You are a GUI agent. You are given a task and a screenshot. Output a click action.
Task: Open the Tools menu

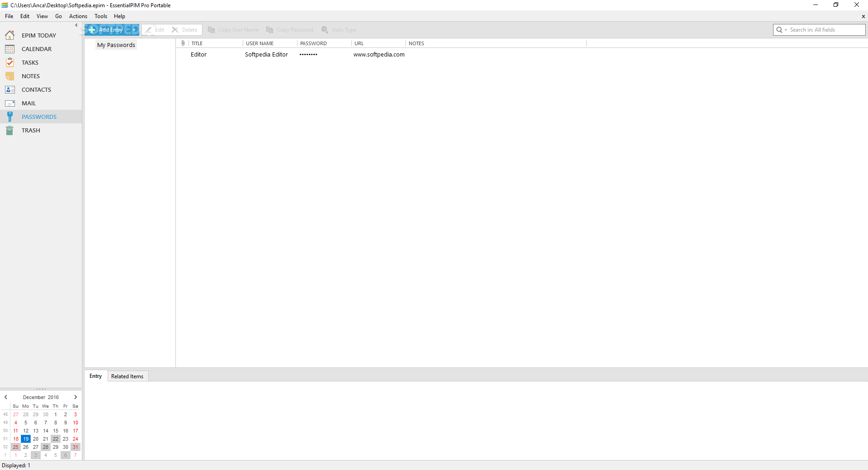click(101, 16)
